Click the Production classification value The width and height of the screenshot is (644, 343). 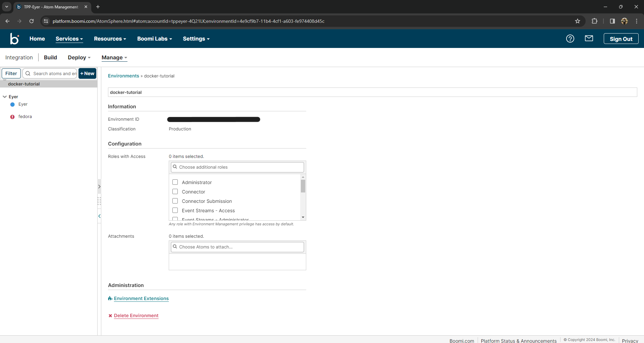[180, 129]
